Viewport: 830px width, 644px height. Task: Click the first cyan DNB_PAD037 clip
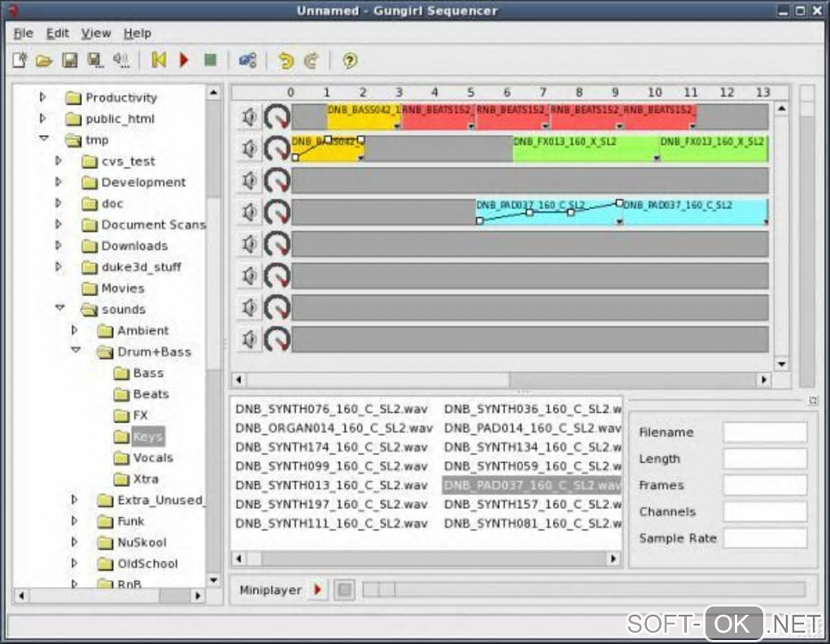pos(548,212)
